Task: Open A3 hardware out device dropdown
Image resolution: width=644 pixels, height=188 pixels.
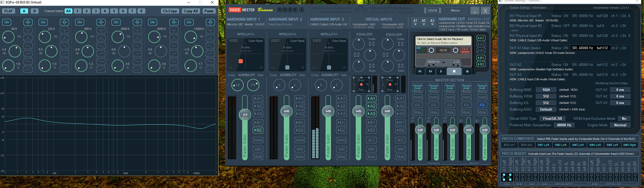Action: [x=432, y=22]
